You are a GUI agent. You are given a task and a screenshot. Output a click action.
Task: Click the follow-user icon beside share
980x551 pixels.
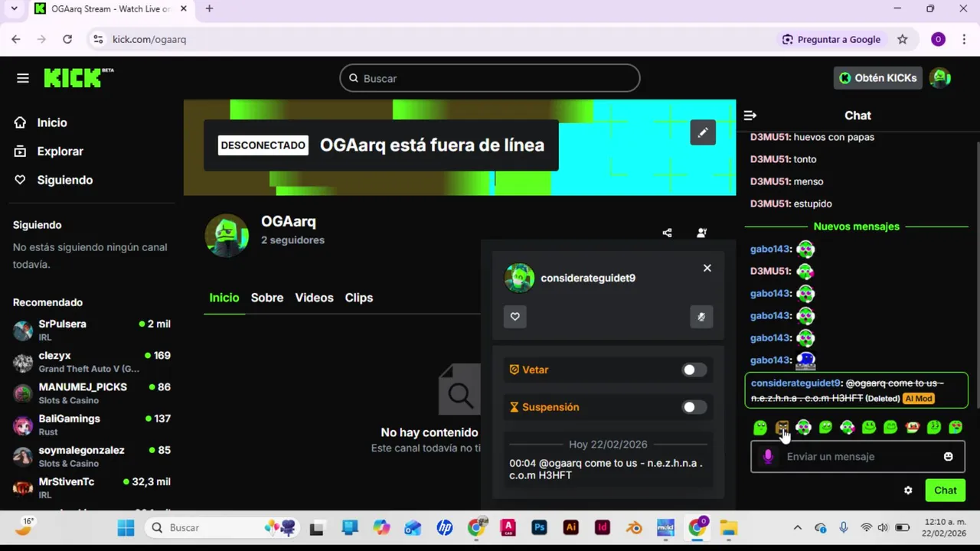(x=701, y=233)
